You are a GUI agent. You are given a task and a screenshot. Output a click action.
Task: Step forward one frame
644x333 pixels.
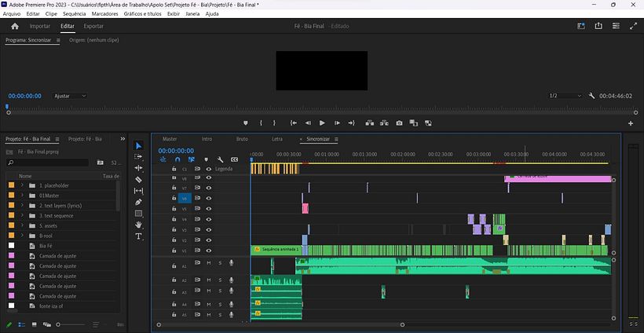click(x=337, y=123)
